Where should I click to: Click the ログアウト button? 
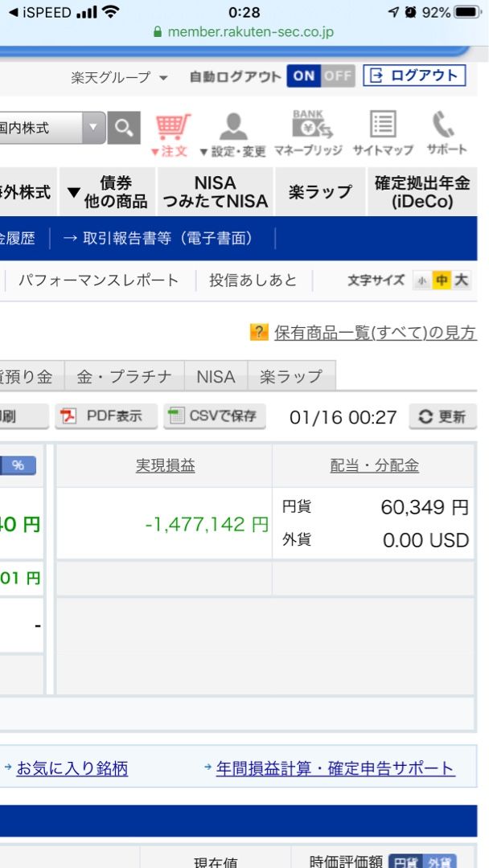pyautogui.click(x=414, y=76)
